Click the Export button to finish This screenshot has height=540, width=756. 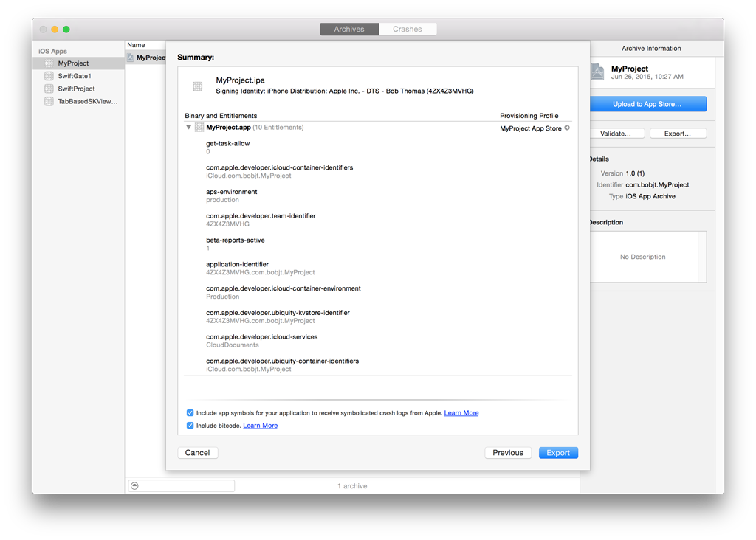tap(558, 452)
